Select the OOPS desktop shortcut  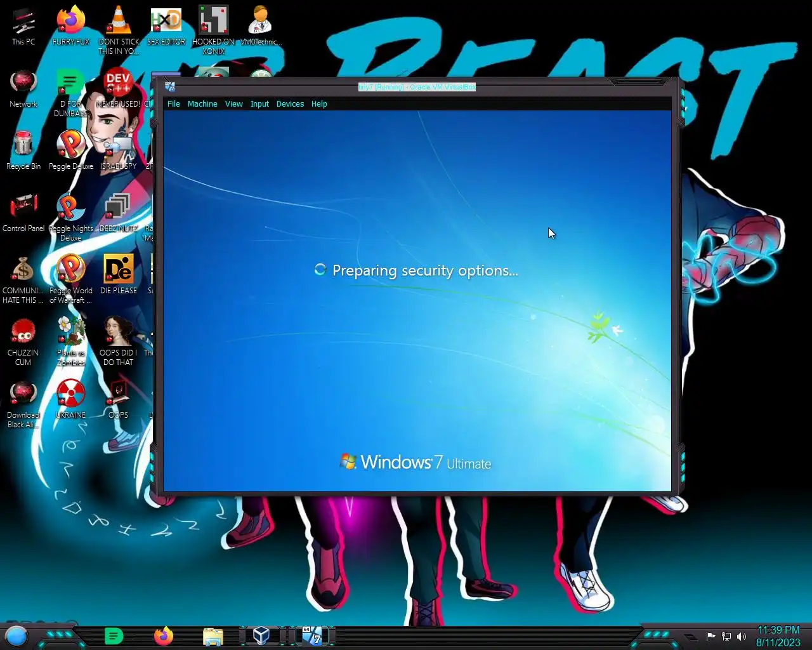[x=119, y=399]
